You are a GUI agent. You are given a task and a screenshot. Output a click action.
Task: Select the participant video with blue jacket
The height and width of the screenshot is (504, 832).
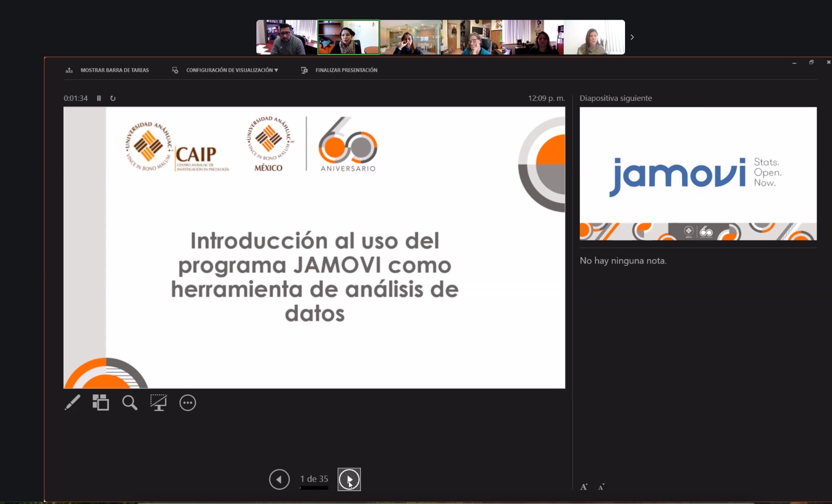[472, 37]
